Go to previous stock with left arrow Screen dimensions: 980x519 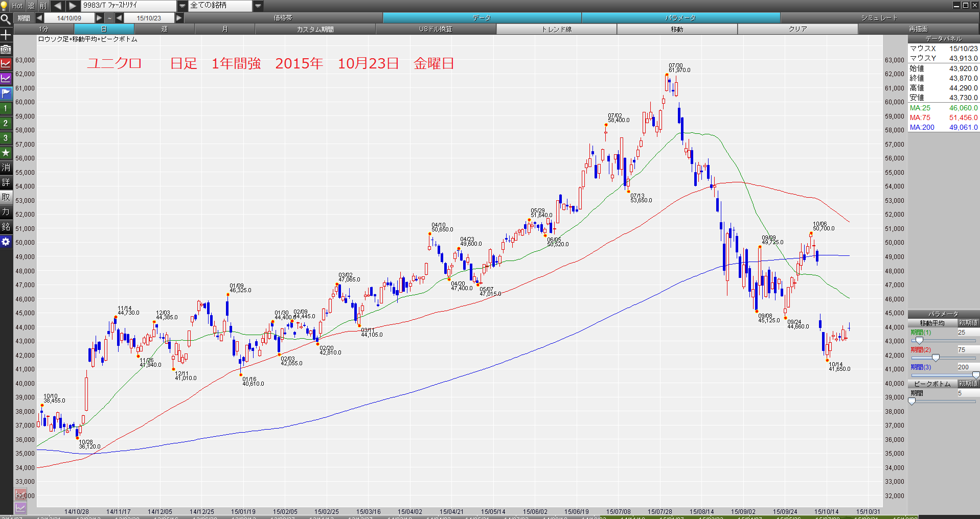[x=57, y=6]
